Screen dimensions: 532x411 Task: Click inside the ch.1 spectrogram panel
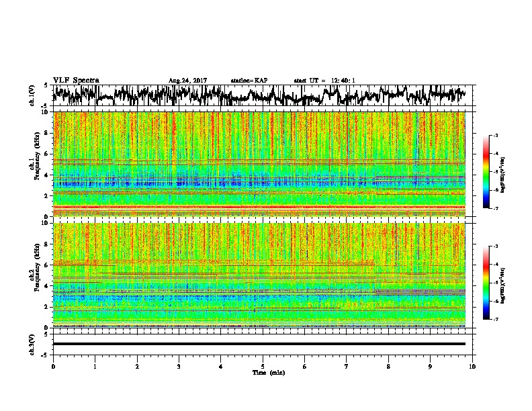259,164
